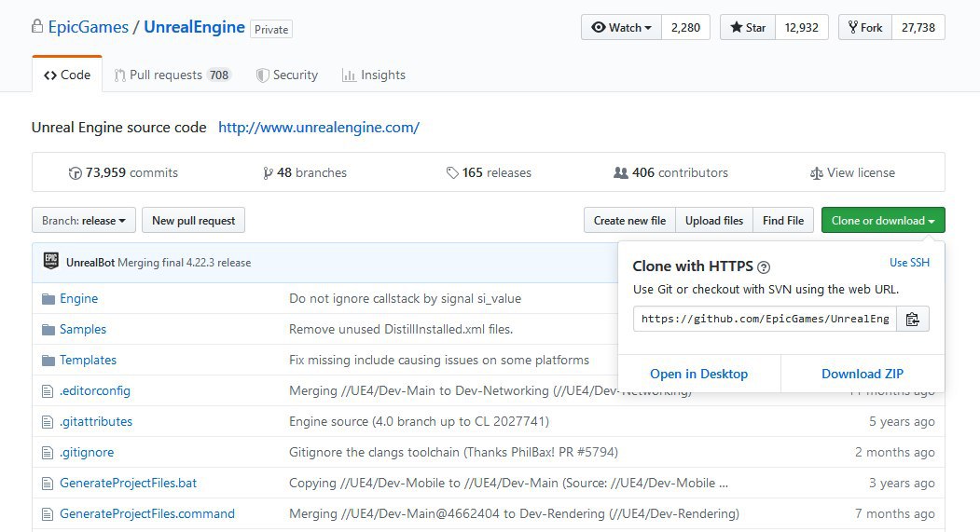This screenshot has width=980, height=532.
Task: Click the GenerateProjectFiles.command file icon
Action: [x=48, y=514]
